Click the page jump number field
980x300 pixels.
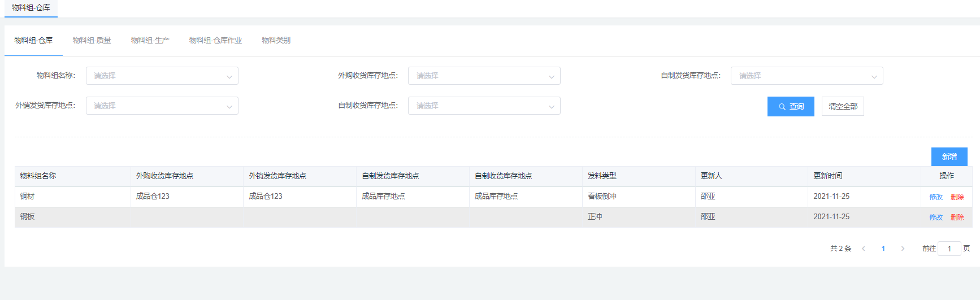point(949,249)
